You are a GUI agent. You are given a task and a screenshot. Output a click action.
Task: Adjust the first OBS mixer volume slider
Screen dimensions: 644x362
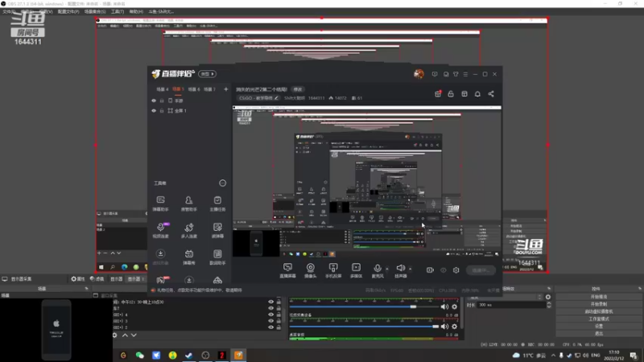(x=366, y=306)
